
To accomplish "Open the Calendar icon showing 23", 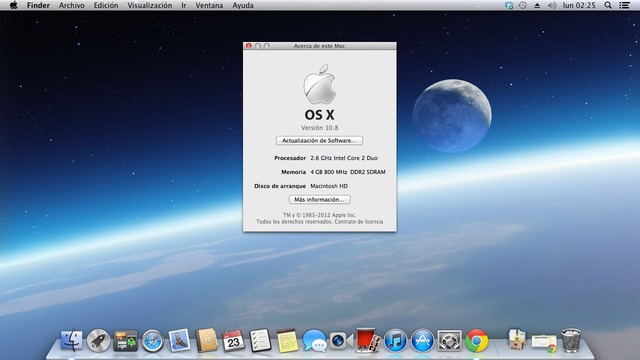I will [233, 340].
